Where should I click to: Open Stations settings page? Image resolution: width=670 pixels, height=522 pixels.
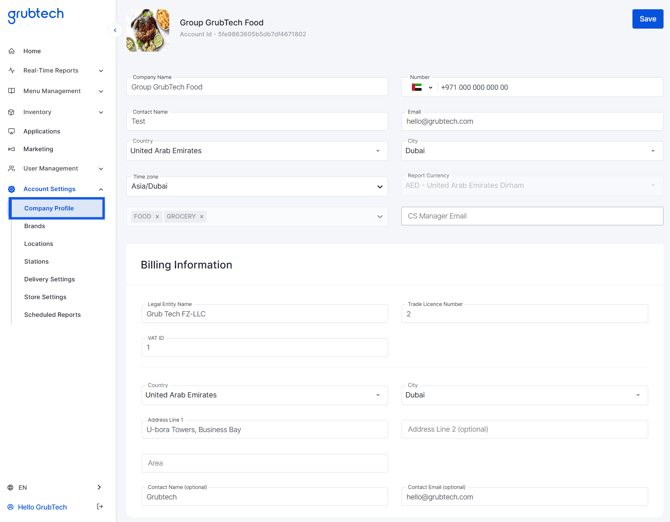point(36,261)
